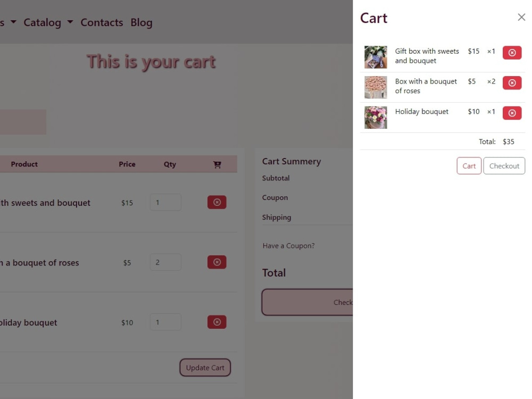Click the ×1 quantity beside Holiday bouquet
This screenshot has width=532, height=399.
[491, 112]
